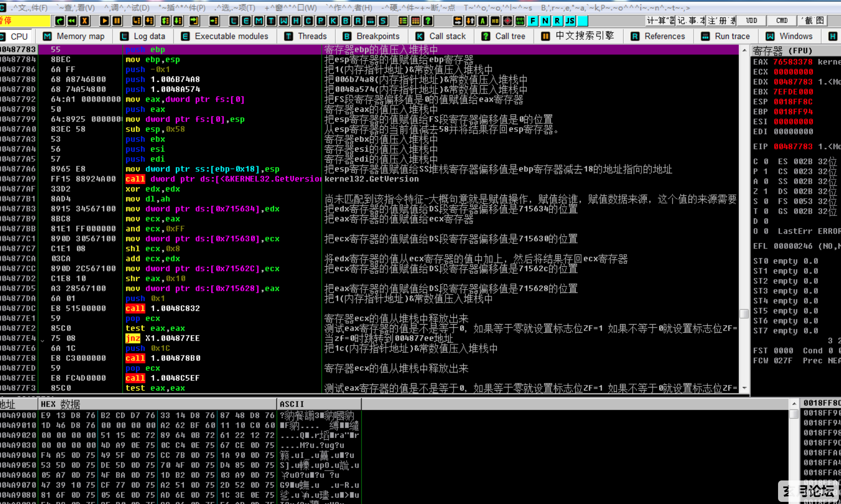This screenshot has height=504, width=841.
Task: Open call stack via K toolbar icon
Action: [333, 21]
